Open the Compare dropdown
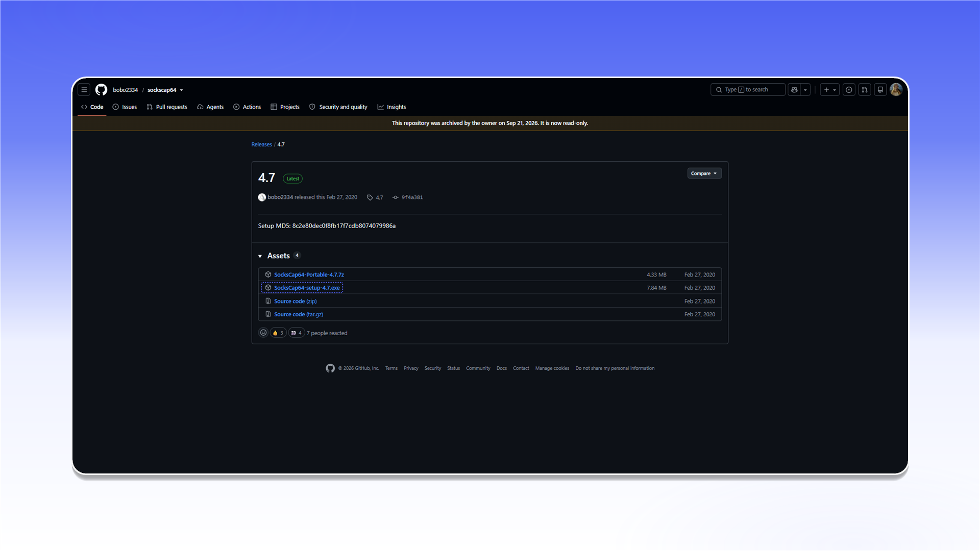This screenshot has height=551, width=980. (x=704, y=173)
